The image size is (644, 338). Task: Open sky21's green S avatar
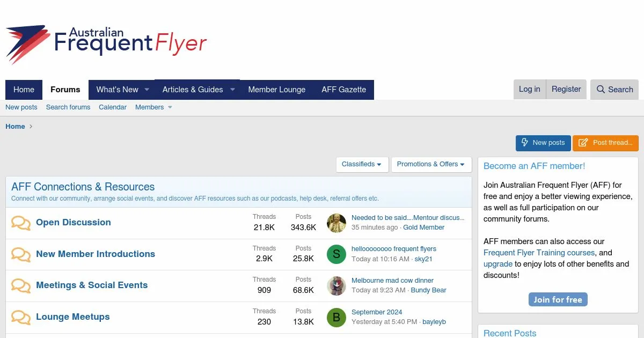coord(336,254)
